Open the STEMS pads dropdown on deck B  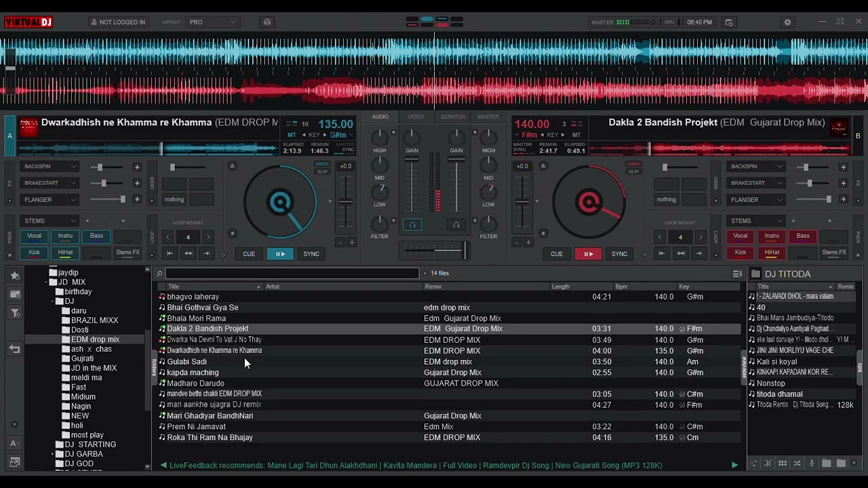coord(757,221)
